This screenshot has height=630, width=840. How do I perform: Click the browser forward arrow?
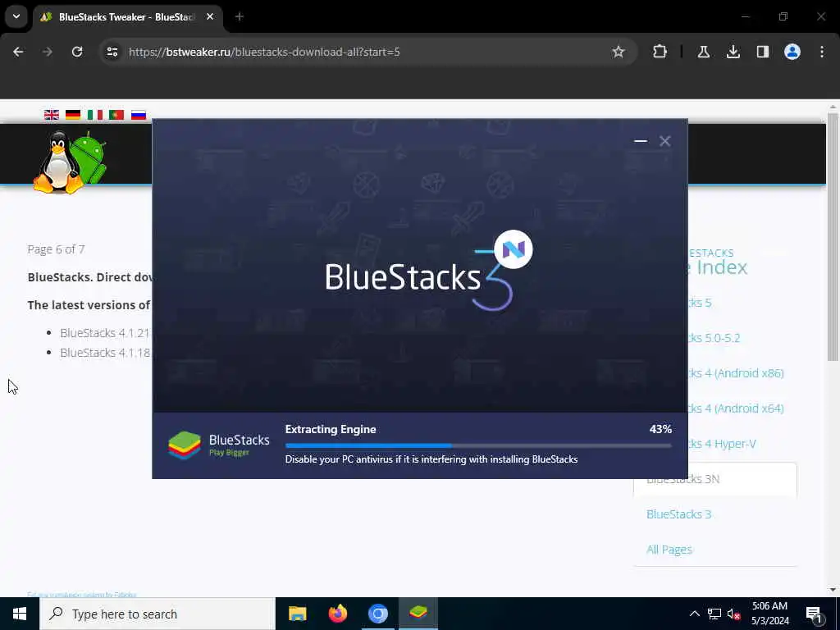[47, 52]
